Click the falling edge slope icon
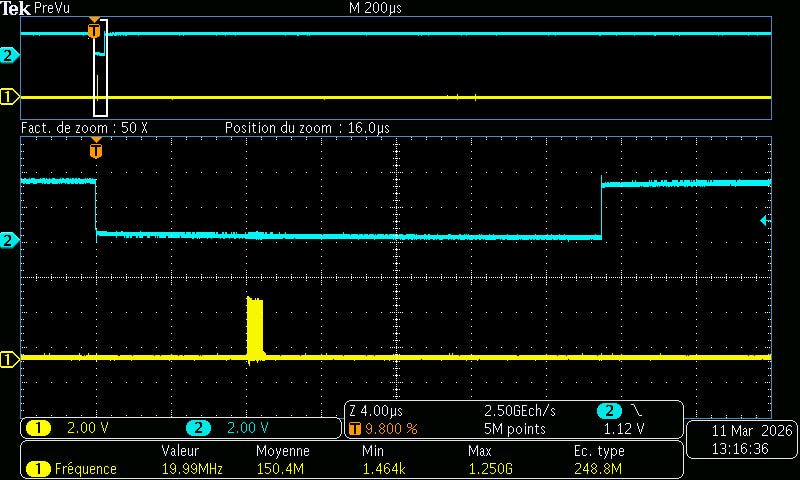Image resolution: width=800 pixels, height=480 pixels. (638, 412)
